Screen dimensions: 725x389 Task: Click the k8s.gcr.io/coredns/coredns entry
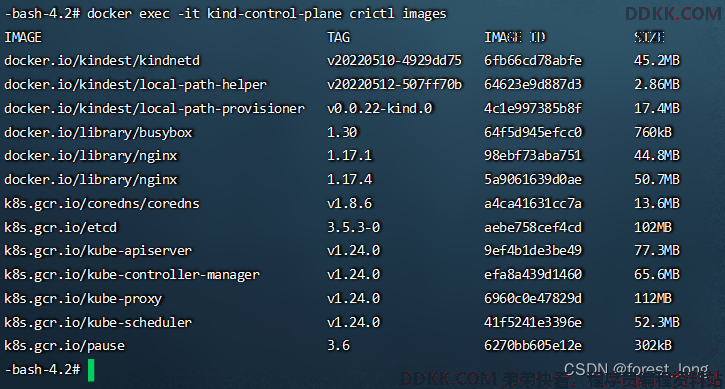[102, 204]
